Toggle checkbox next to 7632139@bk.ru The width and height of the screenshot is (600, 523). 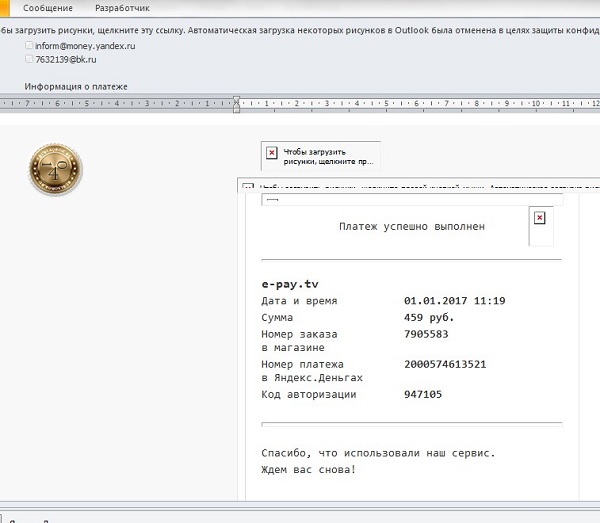click(x=29, y=59)
